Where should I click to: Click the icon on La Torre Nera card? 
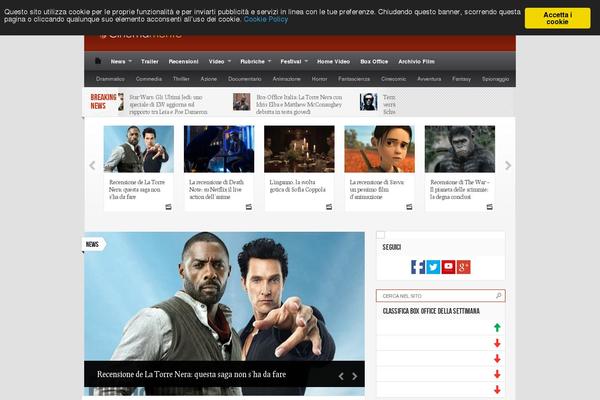click(x=168, y=207)
